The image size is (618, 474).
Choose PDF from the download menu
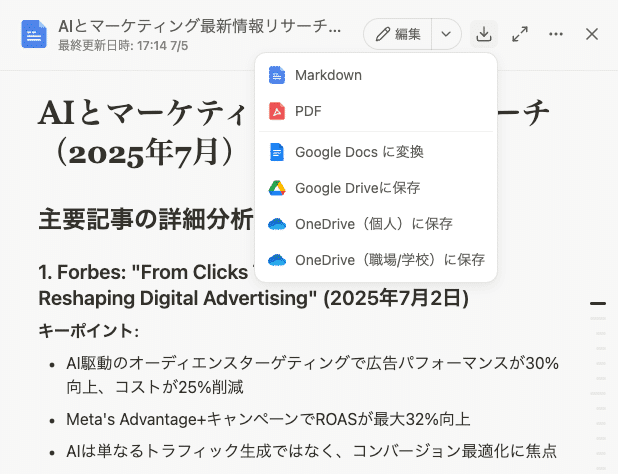(309, 111)
